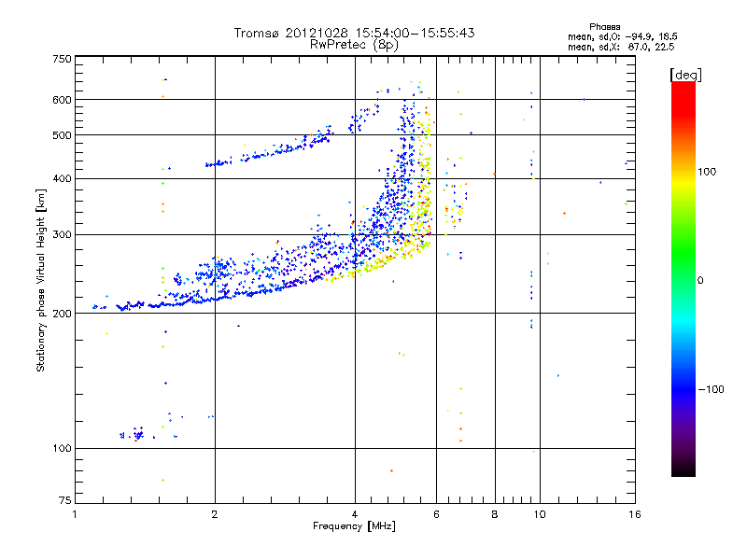
Task: Click y-axis tick label '750'
Action: point(62,59)
